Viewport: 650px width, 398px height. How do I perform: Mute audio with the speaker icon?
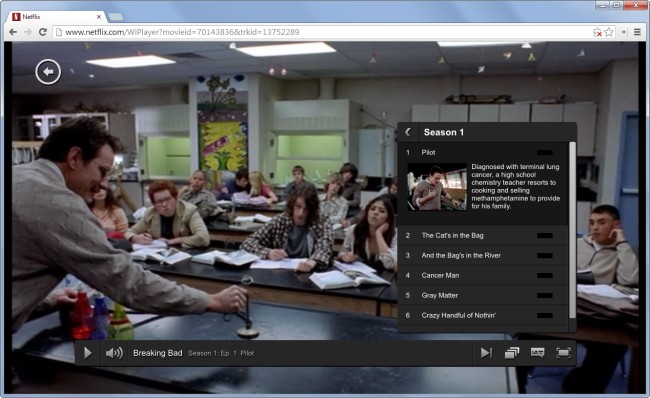click(x=114, y=353)
